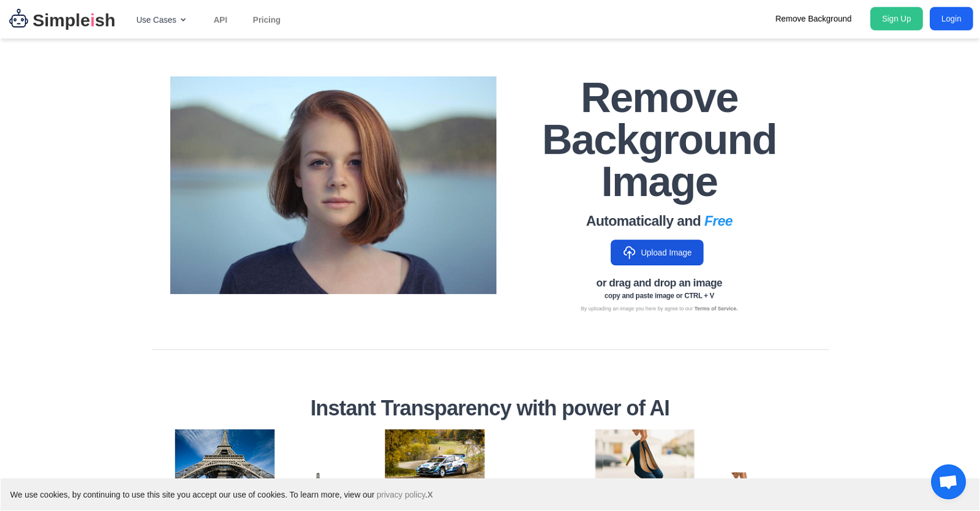Click the Simpleish wordmark text
The width and height of the screenshot is (980, 511).
coord(73,20)
